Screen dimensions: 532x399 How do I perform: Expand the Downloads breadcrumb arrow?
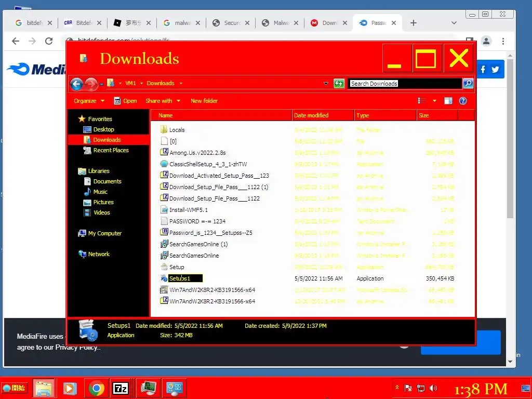pyautogui.click(x=181, y=84)
